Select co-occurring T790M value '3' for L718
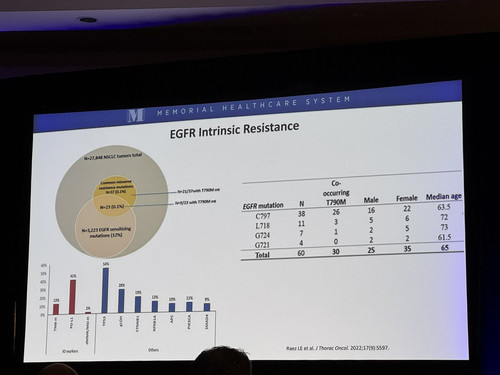The width and height of the screenshot is (500, 375). [336, 222]
